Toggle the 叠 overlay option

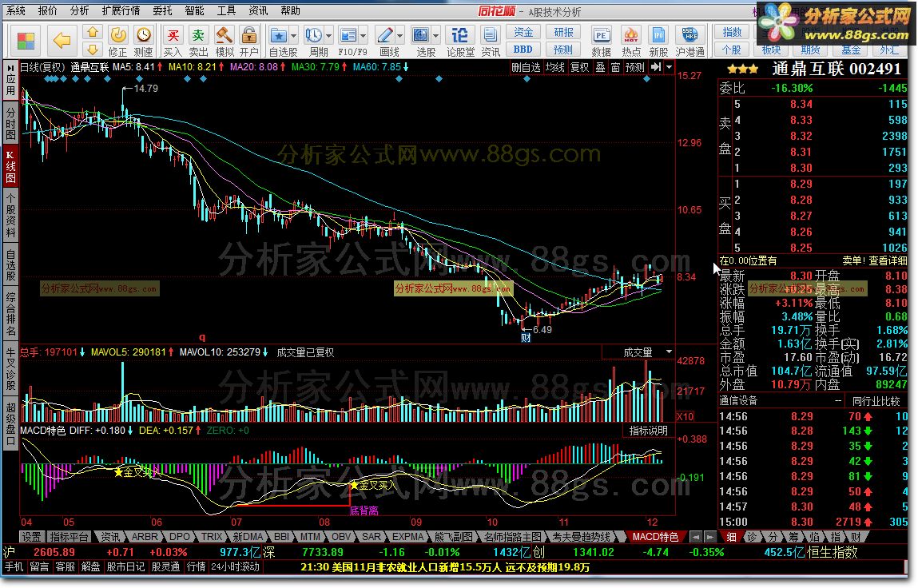[600, 68]
